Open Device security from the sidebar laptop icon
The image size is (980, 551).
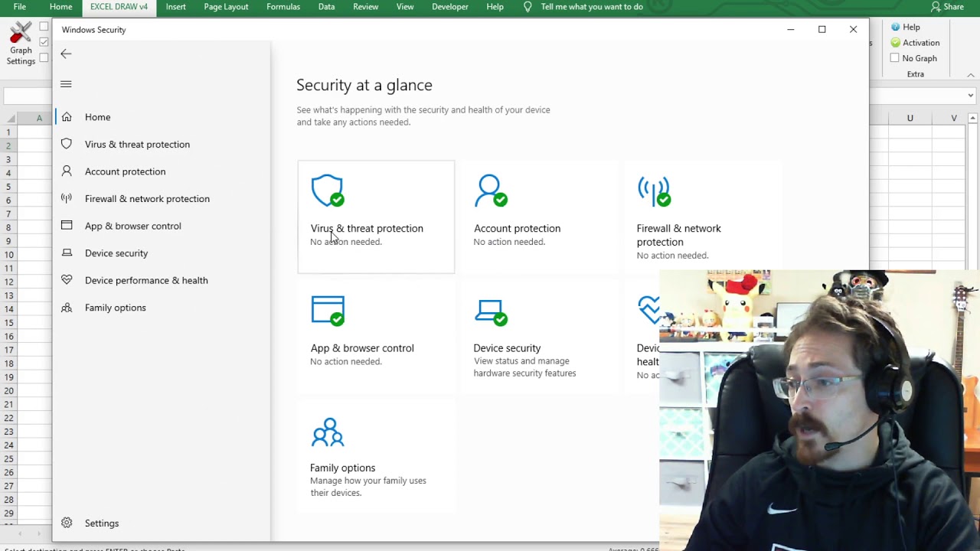pyautogui.click(x=67, y=253)
